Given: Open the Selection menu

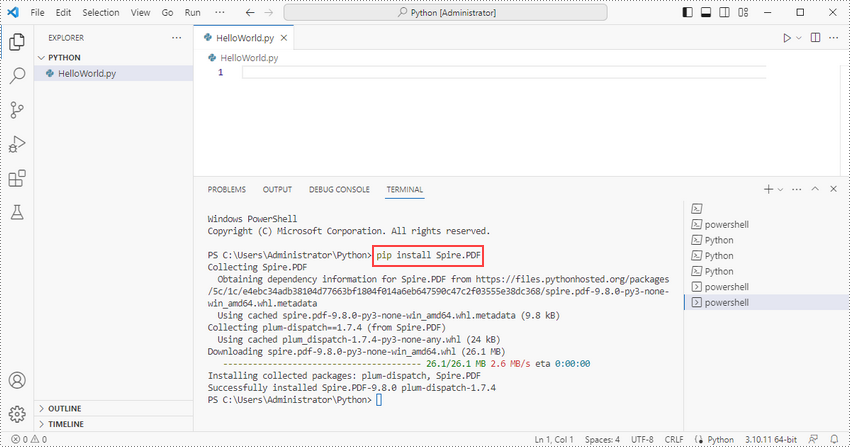Looking at the screenshot, I should click(101, 12).
